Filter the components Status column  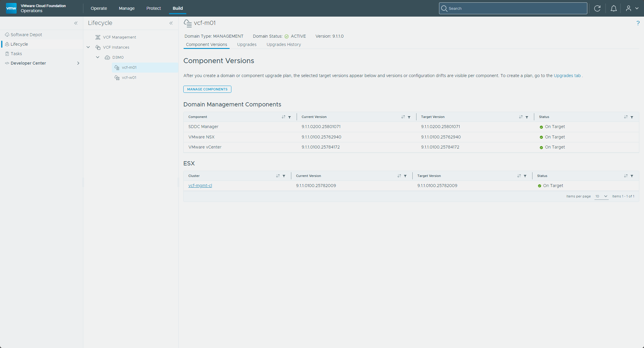tap(632, 117)
